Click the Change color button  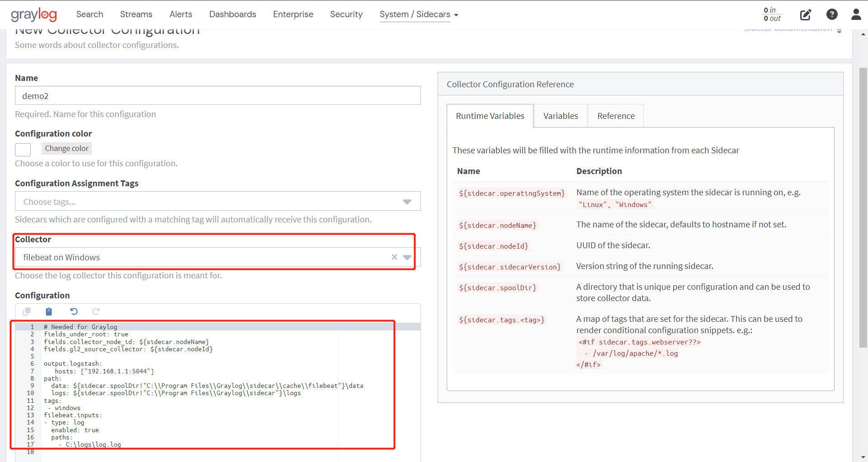67,148
